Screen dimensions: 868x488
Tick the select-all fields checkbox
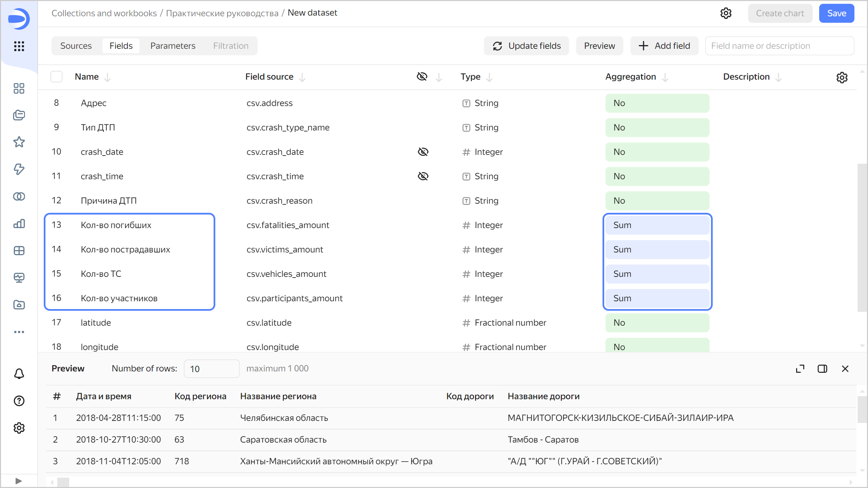tap(56, 77)
